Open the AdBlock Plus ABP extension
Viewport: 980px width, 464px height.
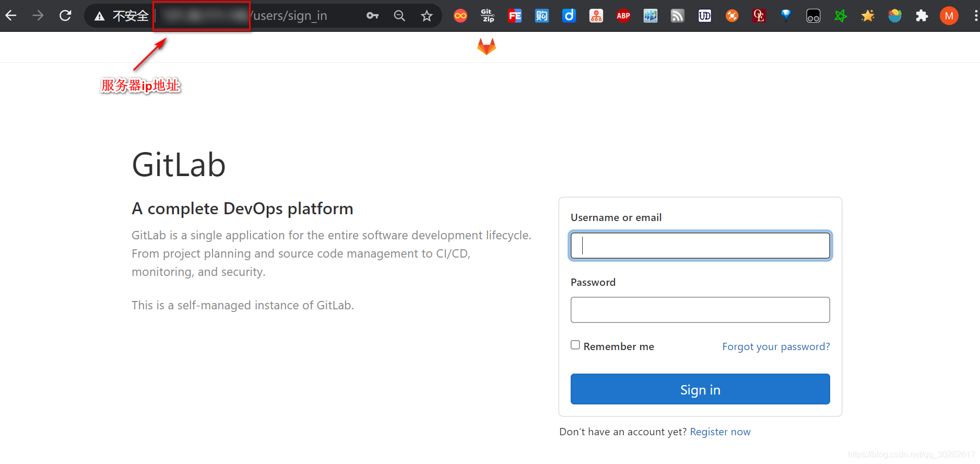click(623, 16)
